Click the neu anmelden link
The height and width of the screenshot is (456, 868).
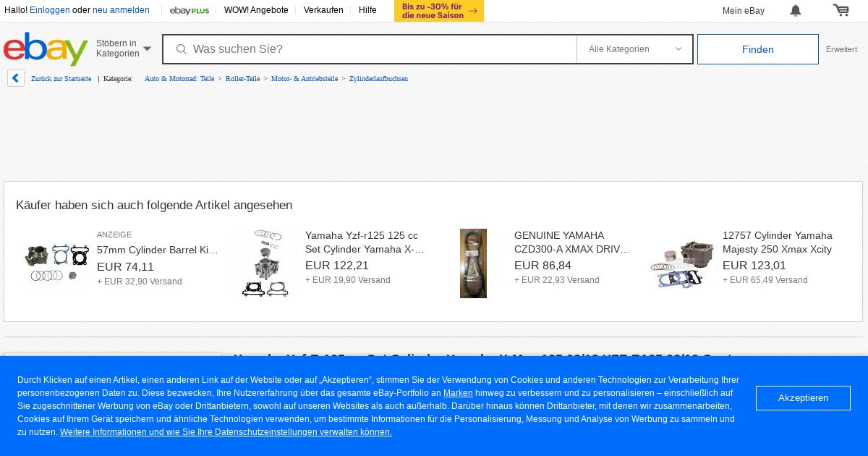pos(121,10)
